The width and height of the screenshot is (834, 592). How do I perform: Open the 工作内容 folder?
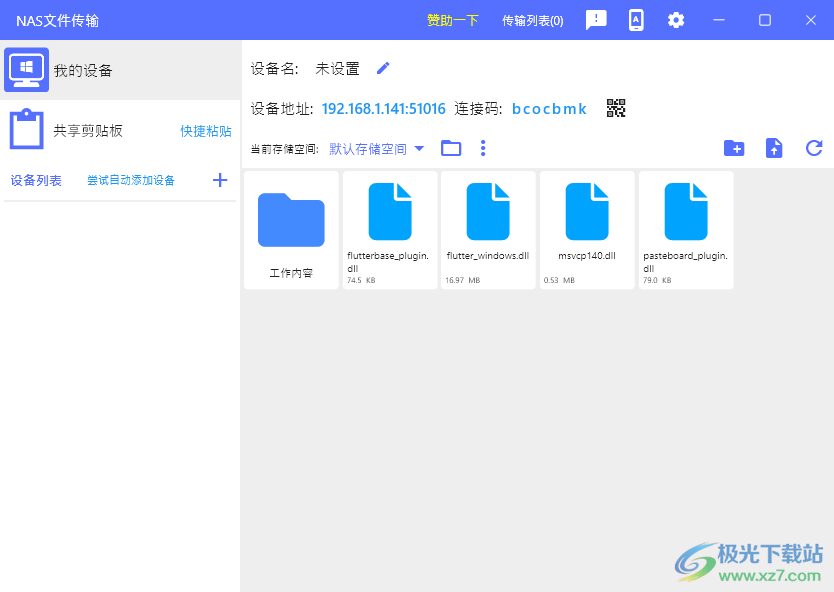[x=291, y=230]
